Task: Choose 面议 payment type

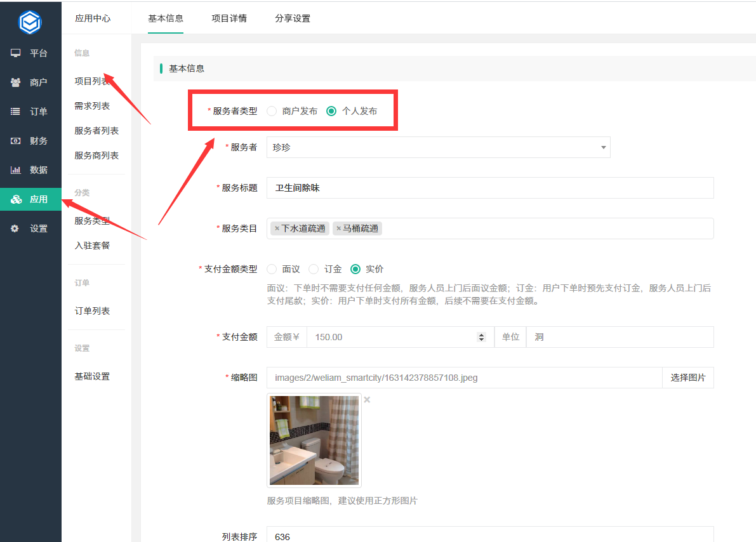Action: [272, 269]
